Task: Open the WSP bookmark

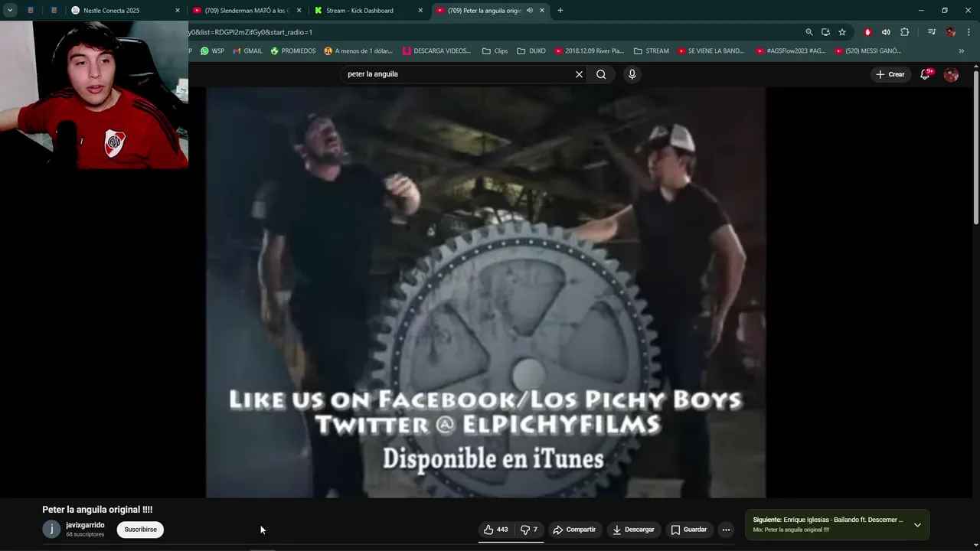Action: point(212,51)
